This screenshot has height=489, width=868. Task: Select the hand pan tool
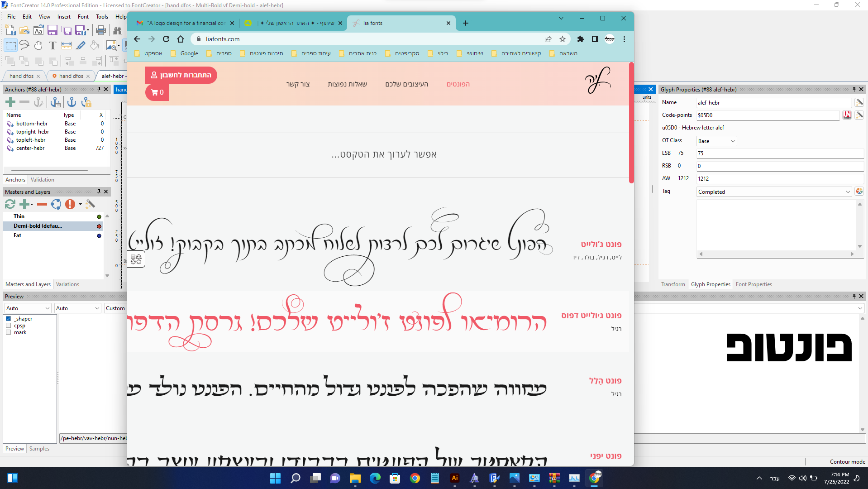(x=38, y=45)
